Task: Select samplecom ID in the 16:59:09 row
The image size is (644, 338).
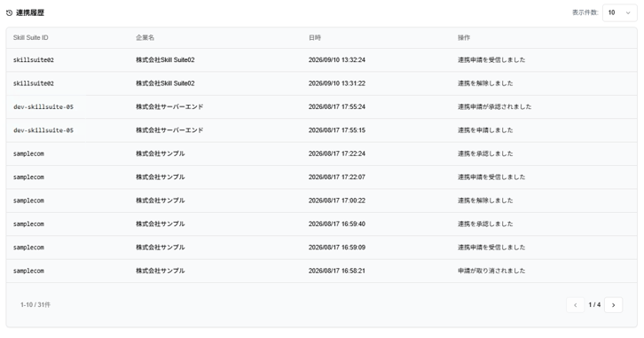Action: pos(28,248)
